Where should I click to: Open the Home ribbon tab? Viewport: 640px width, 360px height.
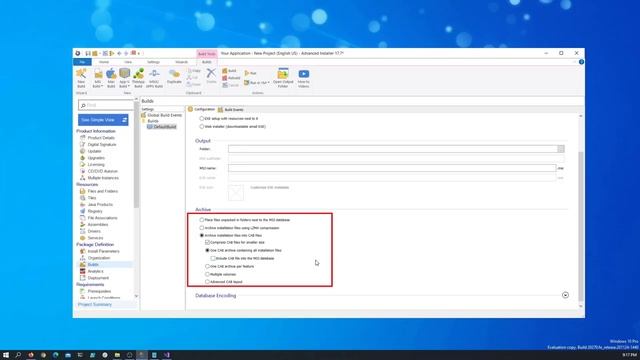[x=104, y=62]
